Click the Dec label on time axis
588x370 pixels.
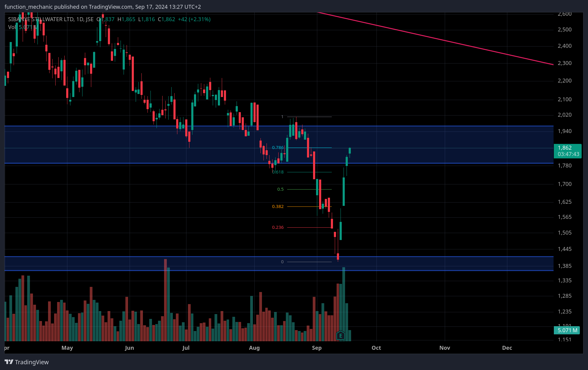[507, 348]
